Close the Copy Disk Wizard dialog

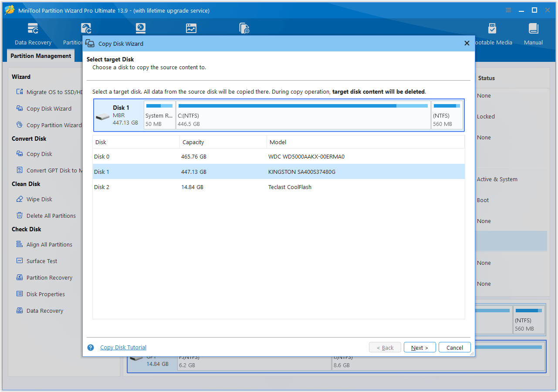click(x=467, y=43)
